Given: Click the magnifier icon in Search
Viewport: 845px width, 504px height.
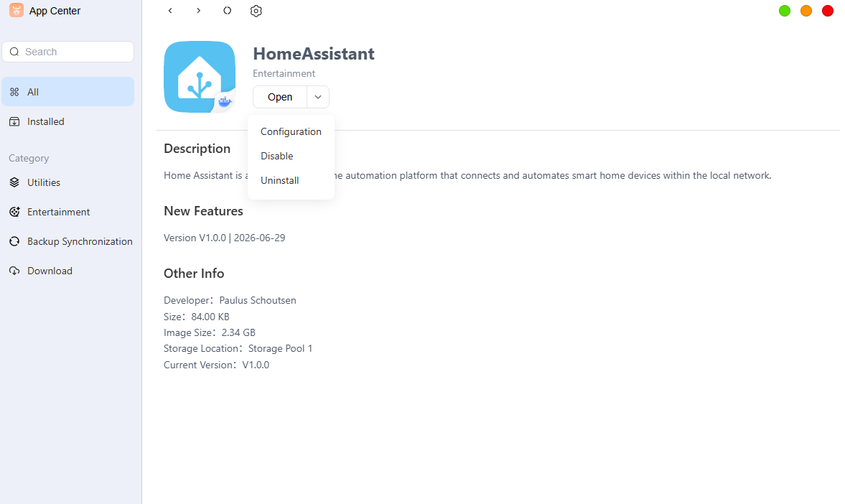Looking at the screenshot, I should coord(14,52).
